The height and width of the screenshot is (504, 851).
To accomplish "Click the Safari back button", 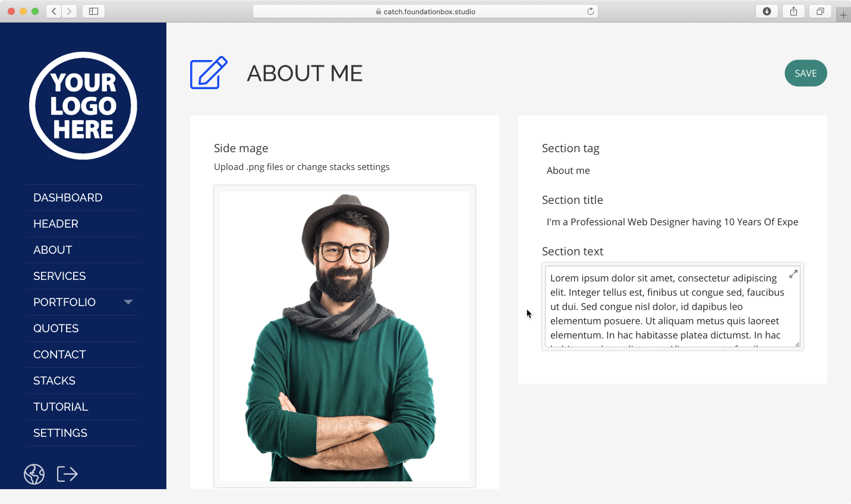I will 53,11.
